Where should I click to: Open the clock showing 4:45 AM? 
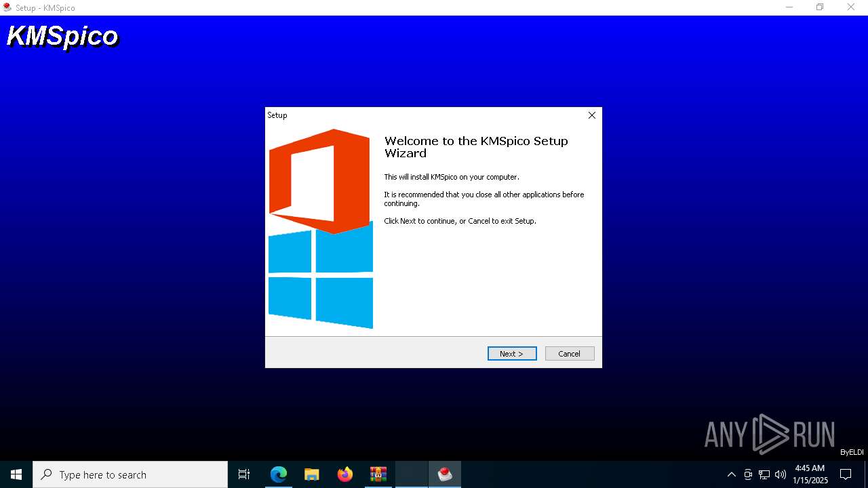tap(810, 474)
